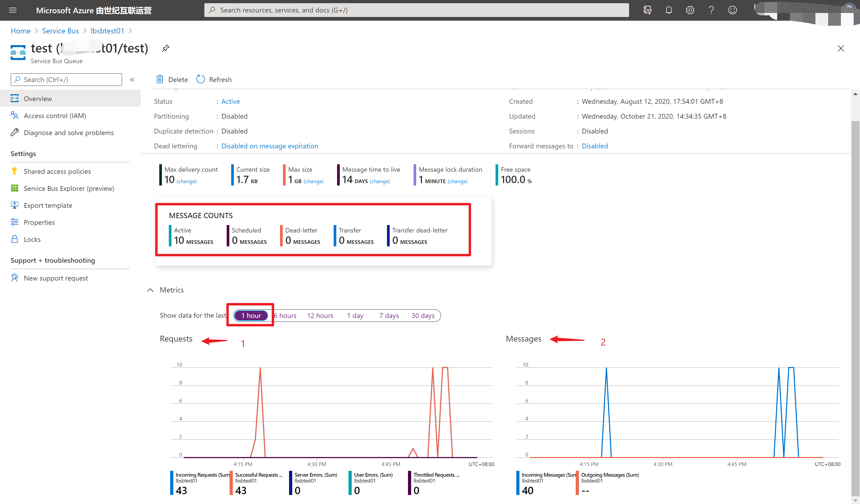Select the 7 days time range

click(x=389, y=316)
